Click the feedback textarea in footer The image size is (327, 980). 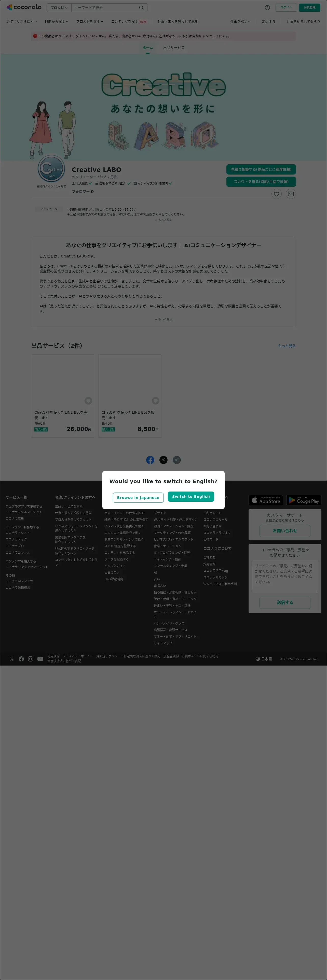click(285, 576)
